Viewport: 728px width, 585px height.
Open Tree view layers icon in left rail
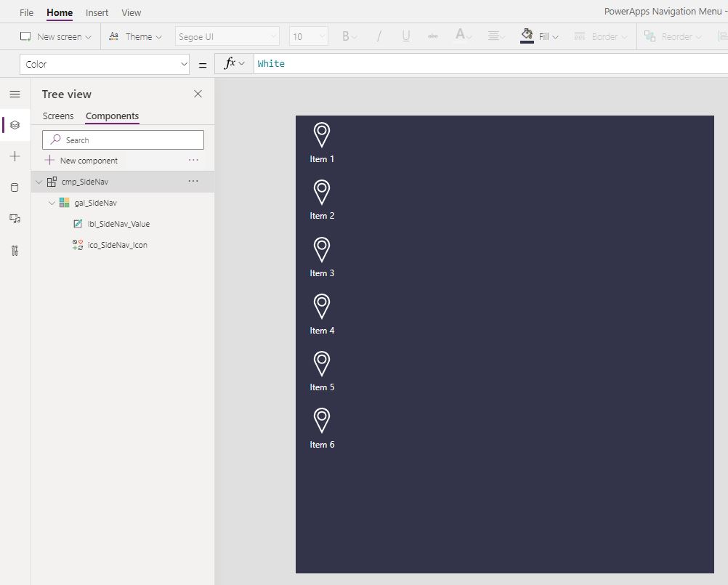coord(15,125)
